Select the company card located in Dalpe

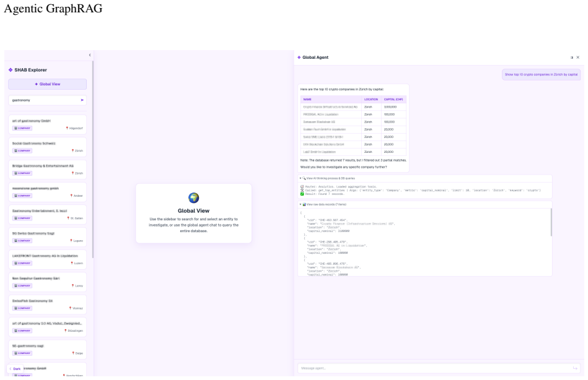coord(47,349)
